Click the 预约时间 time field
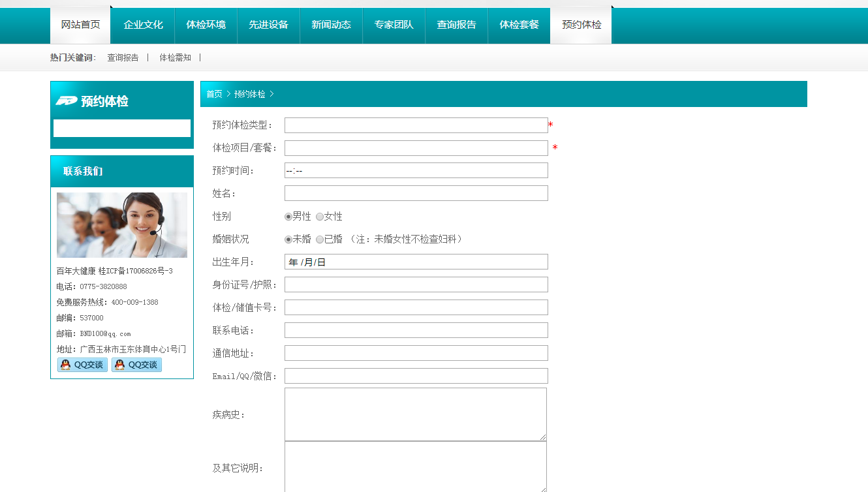Image resolution: width=868 pixels, height=492 pixels. pyautogui.click(x=416, y=170)
